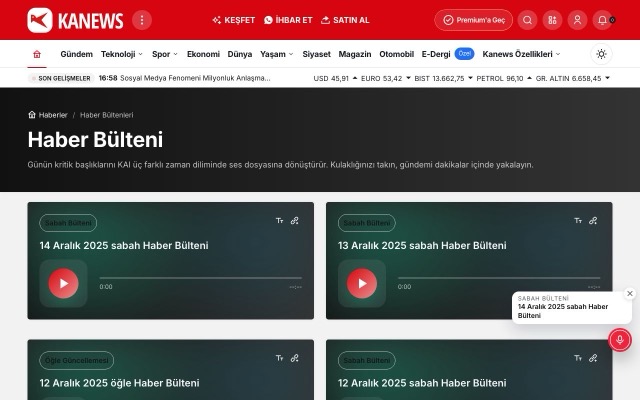Open the Sosyal Medya Fenomeni headline
Image resolution: width=640 pixels, height=400 pixels.
[x=195, y=78]
